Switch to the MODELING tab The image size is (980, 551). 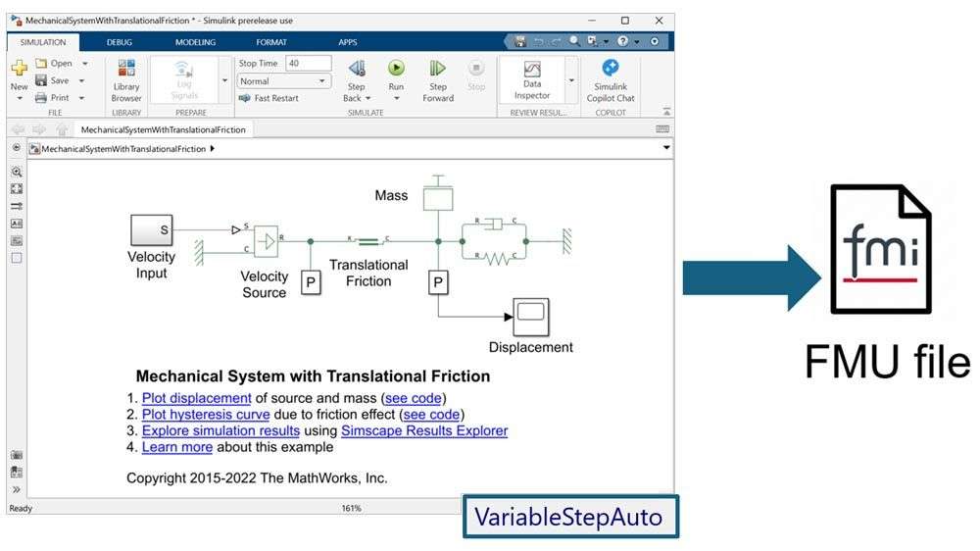click(196, 42)
